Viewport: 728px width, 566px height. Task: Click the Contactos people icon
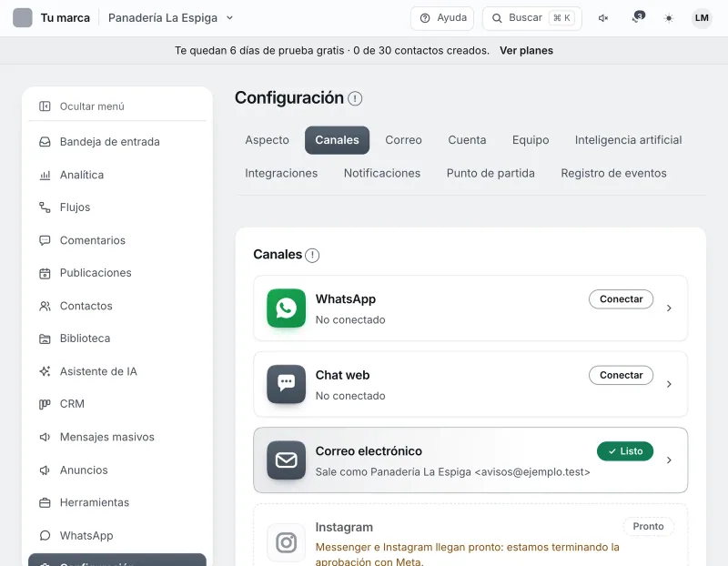pos(45,306)
